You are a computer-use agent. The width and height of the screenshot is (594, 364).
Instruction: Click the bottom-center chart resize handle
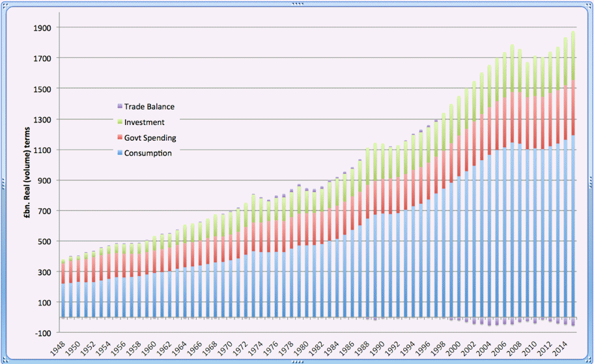click(x=297, y=361)
